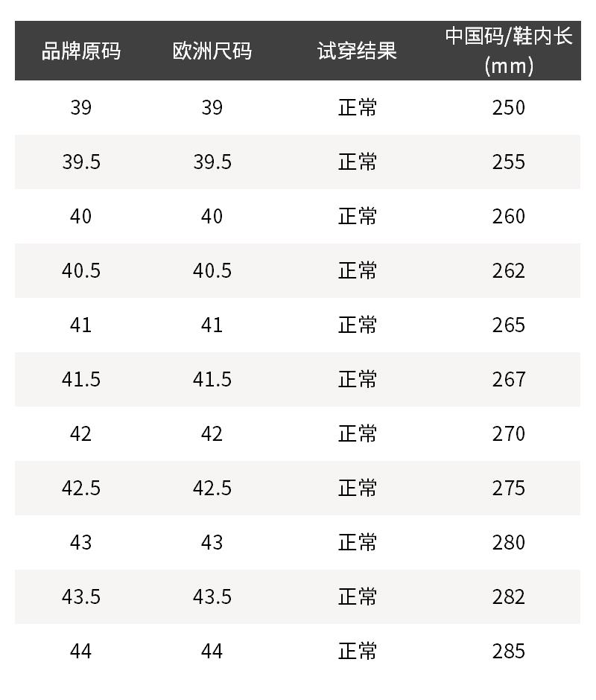Select the 260 mm length cell

pyautogui.click(x=509, y=217)
